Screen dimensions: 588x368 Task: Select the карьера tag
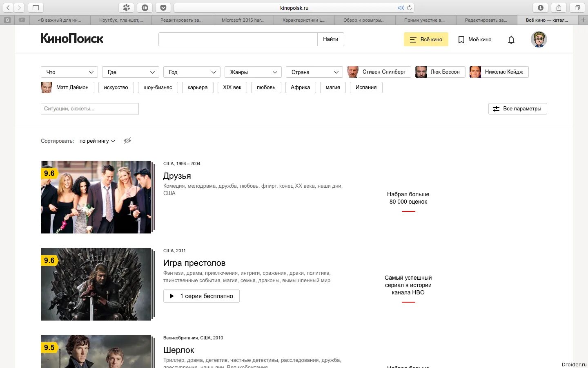coord(198,88)
